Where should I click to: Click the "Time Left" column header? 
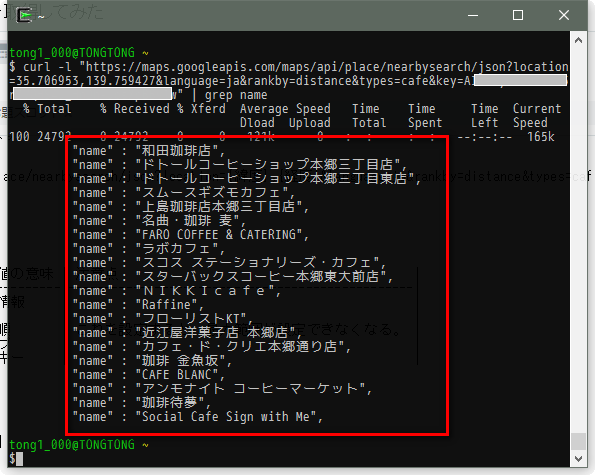485,116
